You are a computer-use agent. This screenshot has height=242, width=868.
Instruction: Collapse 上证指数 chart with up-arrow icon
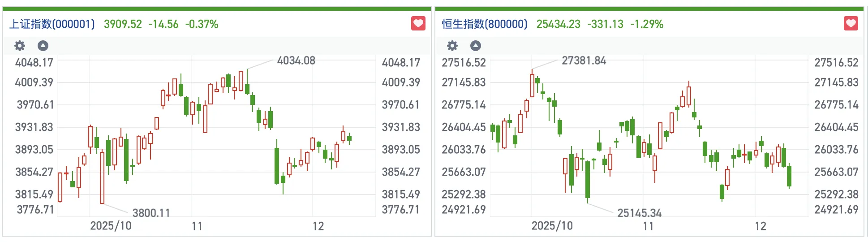pyautogui.click(x=43, y=46)
